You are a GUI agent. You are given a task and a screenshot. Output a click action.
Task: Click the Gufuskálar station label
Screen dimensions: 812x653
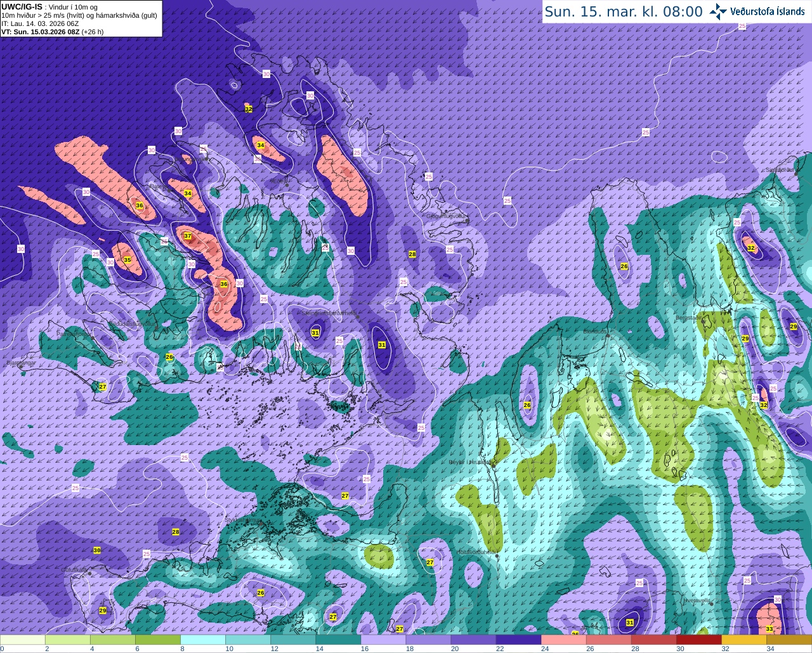point(74,570)
